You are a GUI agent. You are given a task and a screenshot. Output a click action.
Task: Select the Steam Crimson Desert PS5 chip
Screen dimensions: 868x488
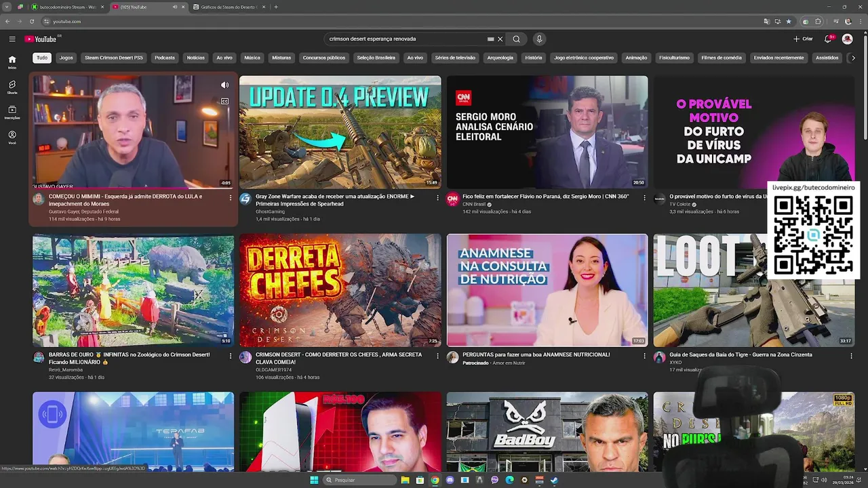[114, 58]
